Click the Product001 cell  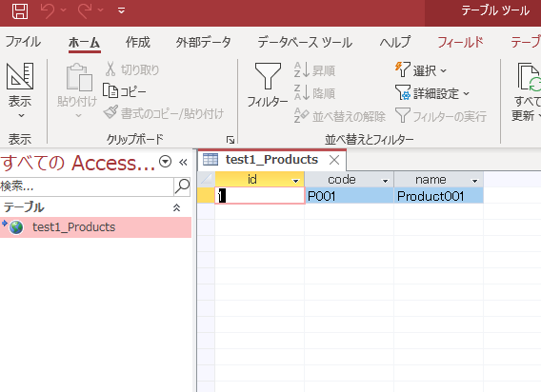(438, 195)
